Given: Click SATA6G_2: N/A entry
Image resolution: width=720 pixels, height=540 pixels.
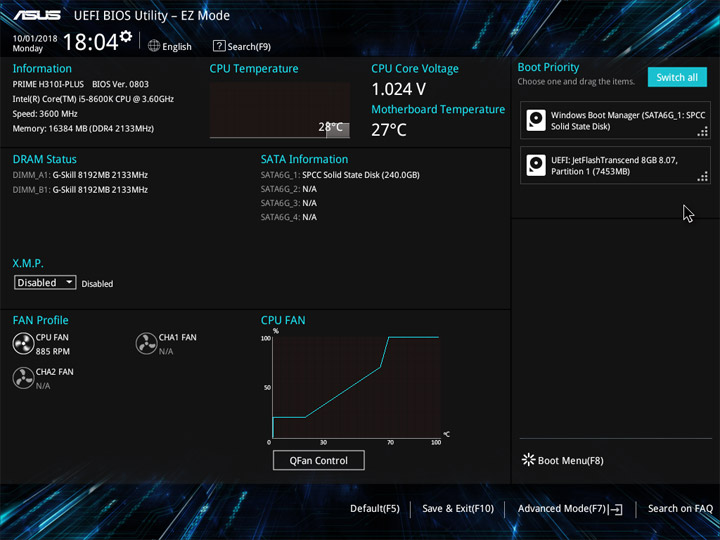Looking at the screenshot, I should 289,189.
